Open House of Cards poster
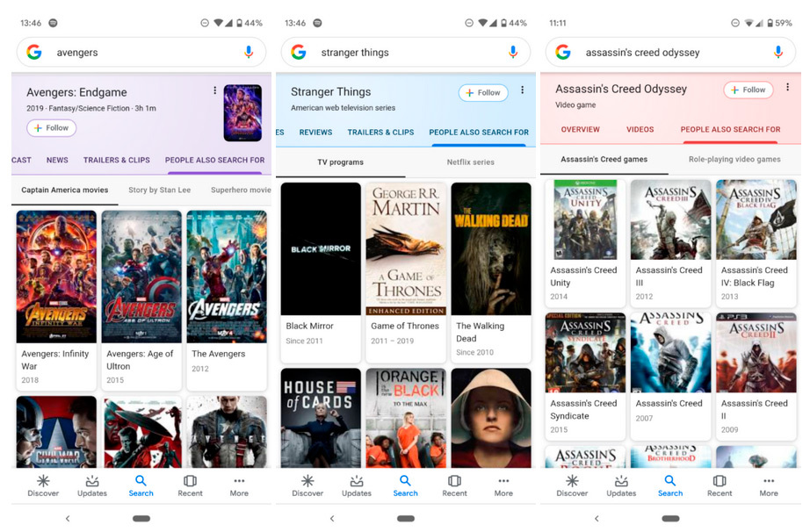 321,418
